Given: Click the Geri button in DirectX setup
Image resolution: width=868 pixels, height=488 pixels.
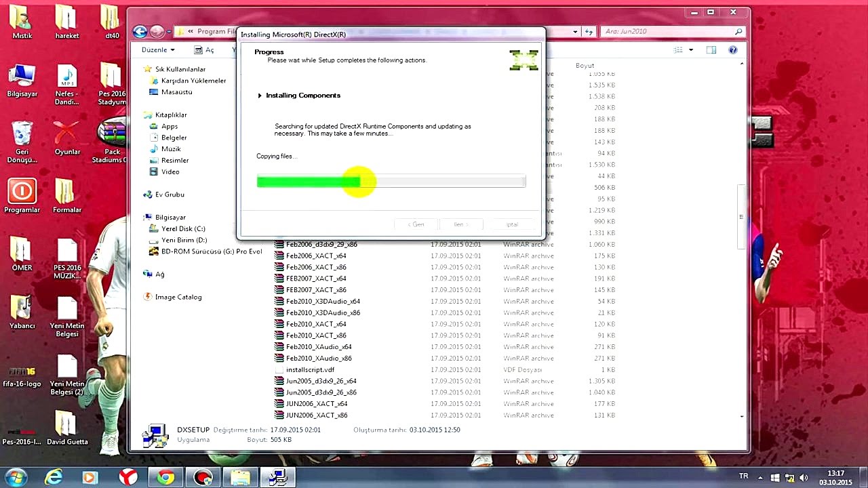Looking at the screenshot, I should click(x=416, y=224).
